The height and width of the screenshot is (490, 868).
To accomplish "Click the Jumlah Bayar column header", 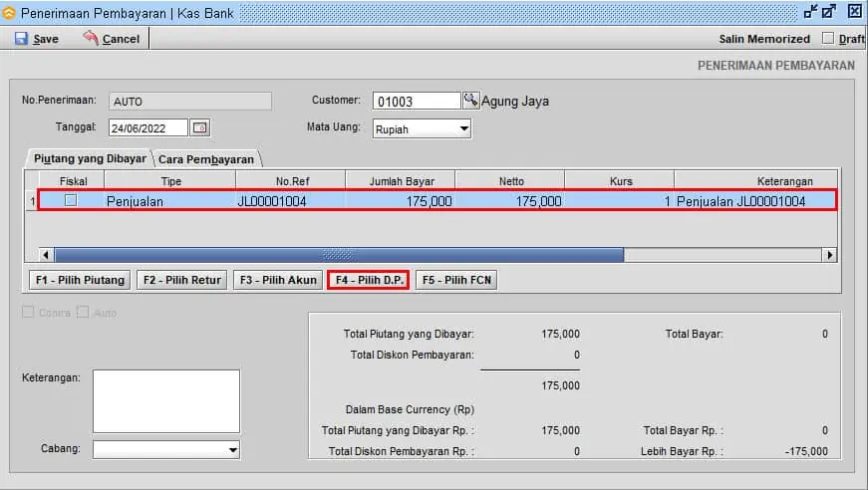I will click(x=401, y=181).
